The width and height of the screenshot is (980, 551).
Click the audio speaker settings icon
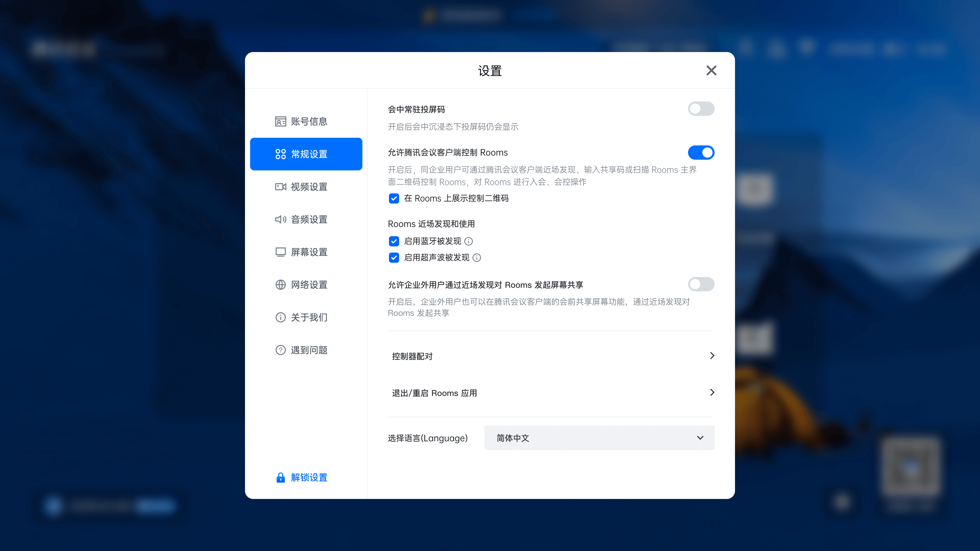coord(280,219)
